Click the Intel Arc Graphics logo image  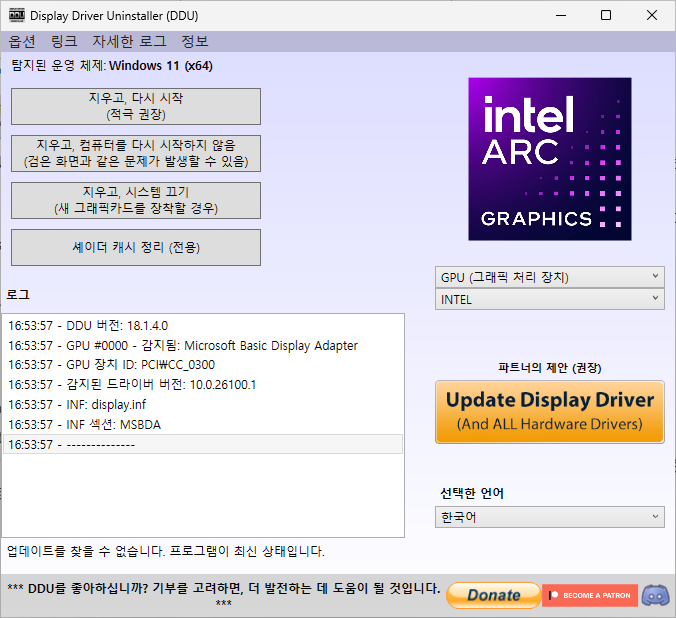(550, 159)
